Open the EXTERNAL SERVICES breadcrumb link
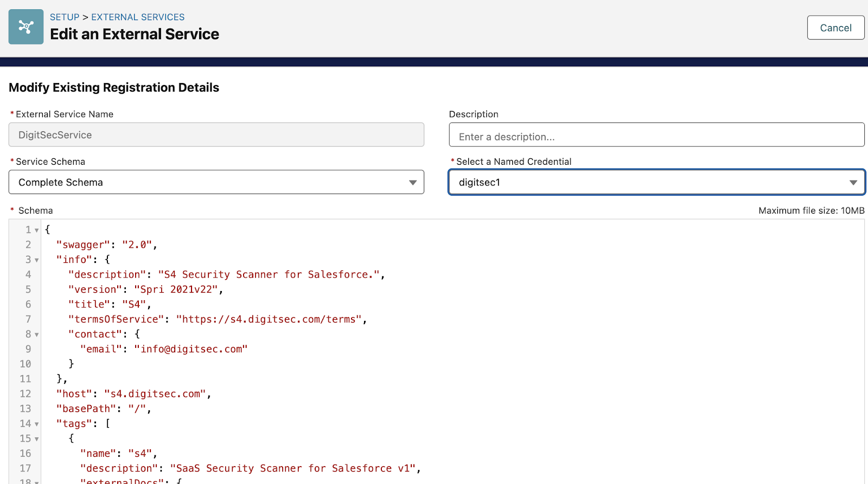 coord(138,17)
